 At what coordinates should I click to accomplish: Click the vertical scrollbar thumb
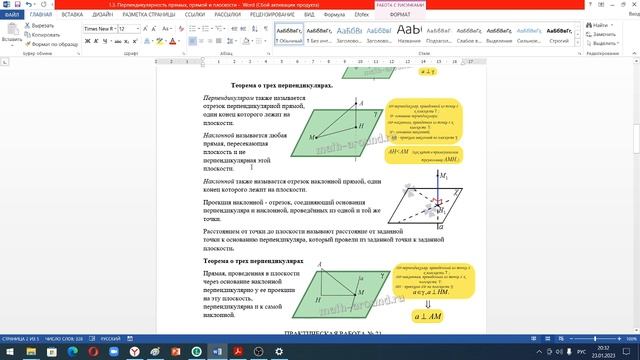(636, 139)
